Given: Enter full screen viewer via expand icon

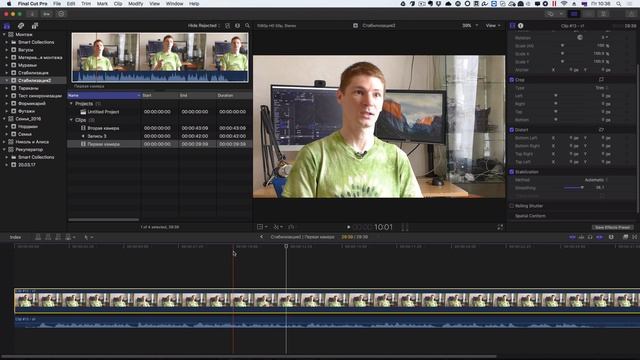Looking at the screenshot, I should (x=500, y=227).
